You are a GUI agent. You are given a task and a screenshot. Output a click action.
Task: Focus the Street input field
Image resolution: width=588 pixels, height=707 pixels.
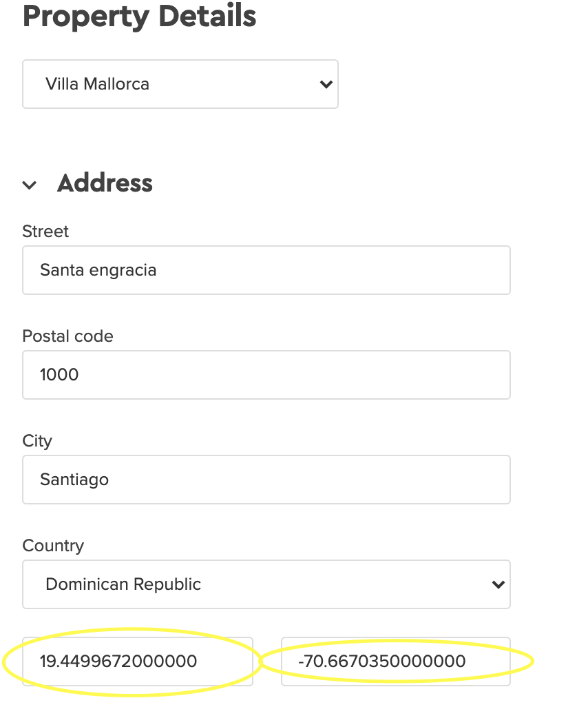tap(266, 270)
